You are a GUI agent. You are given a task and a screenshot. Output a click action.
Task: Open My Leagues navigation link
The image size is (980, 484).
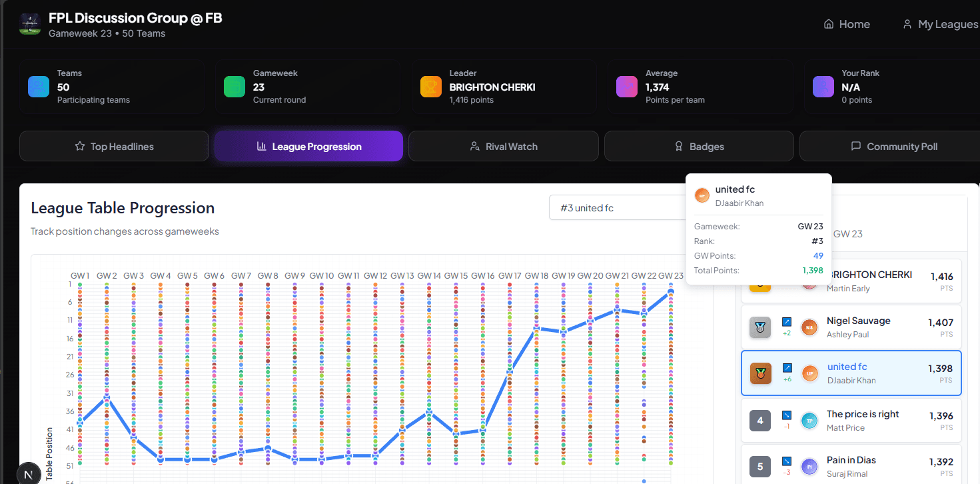coord(939,24)
